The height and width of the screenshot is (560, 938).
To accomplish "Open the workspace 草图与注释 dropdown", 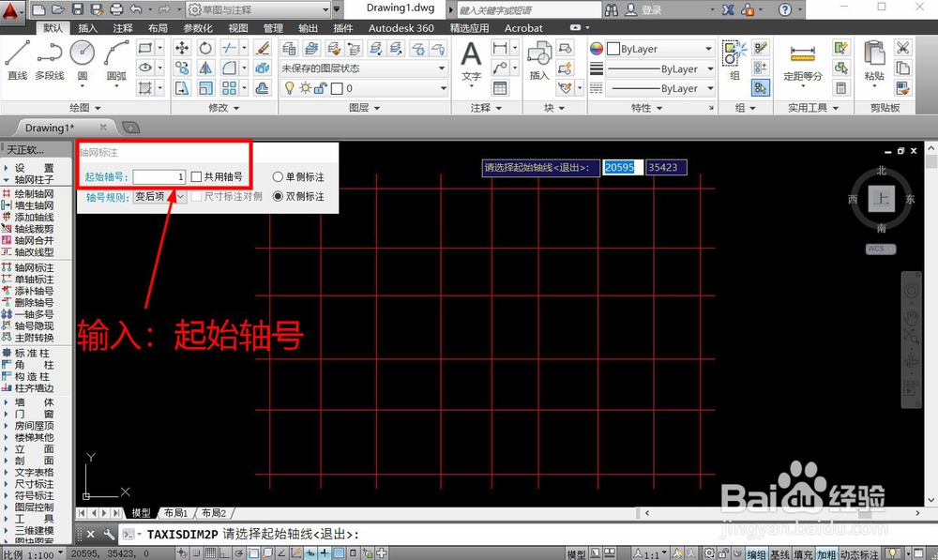I will tap(259, 9).
